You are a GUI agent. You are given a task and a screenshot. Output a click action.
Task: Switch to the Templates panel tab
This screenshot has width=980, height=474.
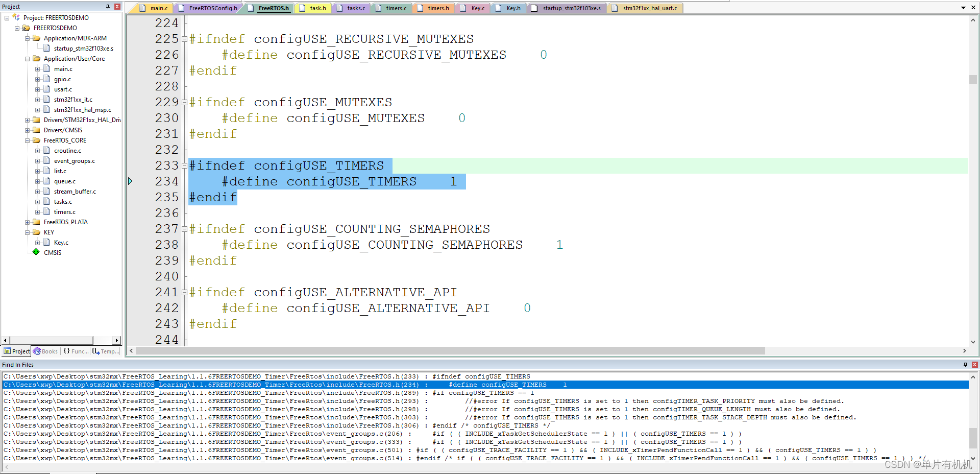(x=106, y=351)
